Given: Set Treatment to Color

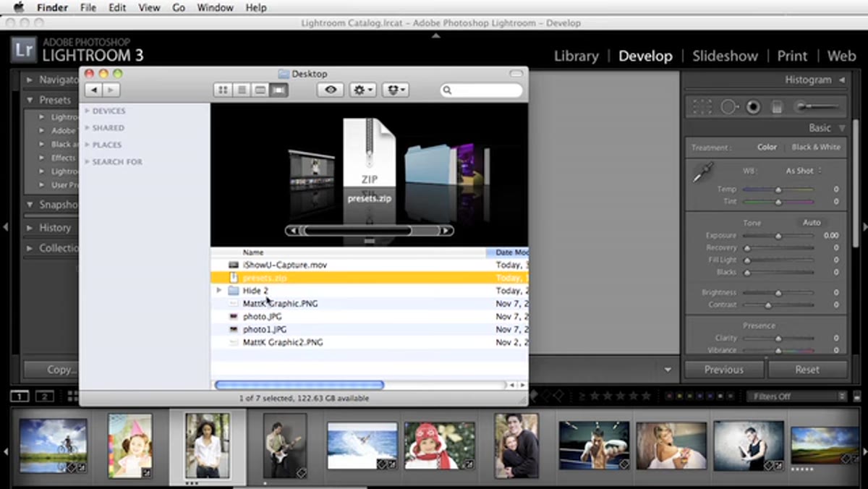Looking at the screenshot, I should (x=767, y=147).
